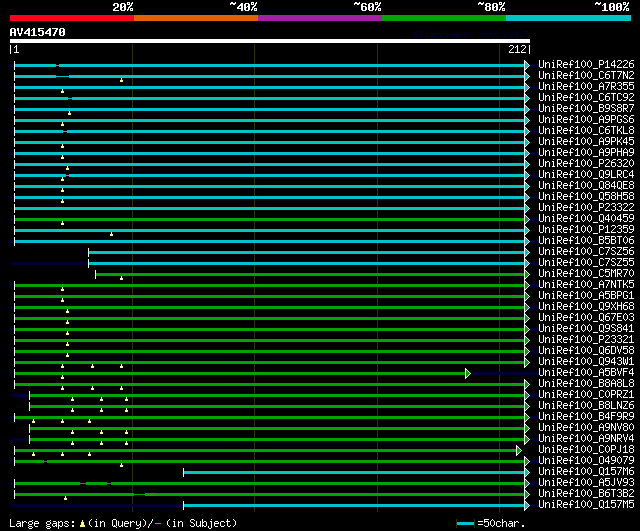This screenshot has height=531, width=640.
Task: Click the green arrowhead of A5BVF4 alignment
Action: point(468,373)
